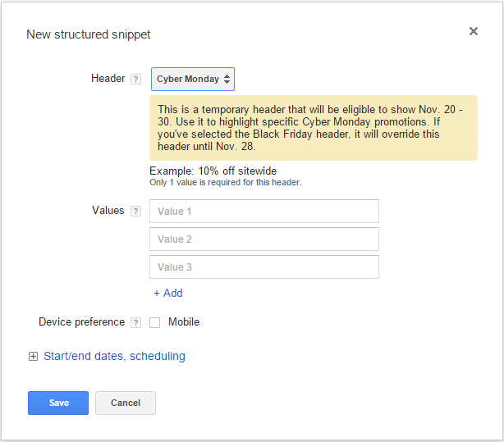504x442 pixels.
Task: Click the Device preference label text
Action: (81, 322)
